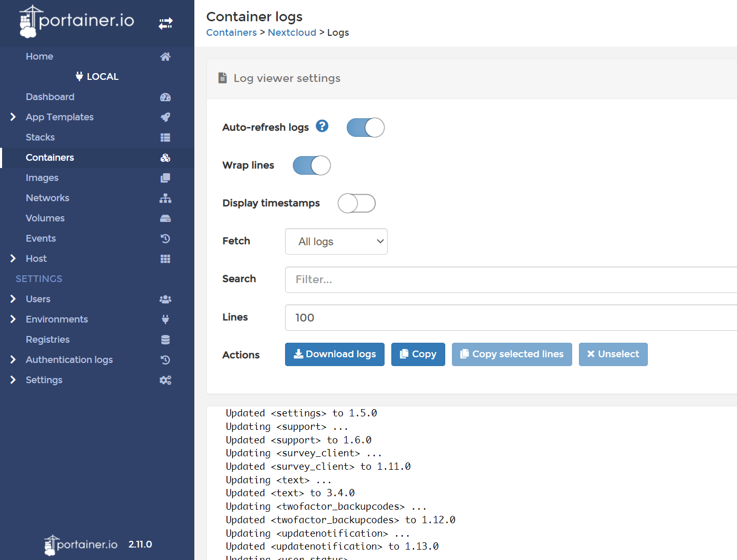Screen dimensions: 737x560
Task: Click the Dashboard gauge icon
Action: (165, 97)
